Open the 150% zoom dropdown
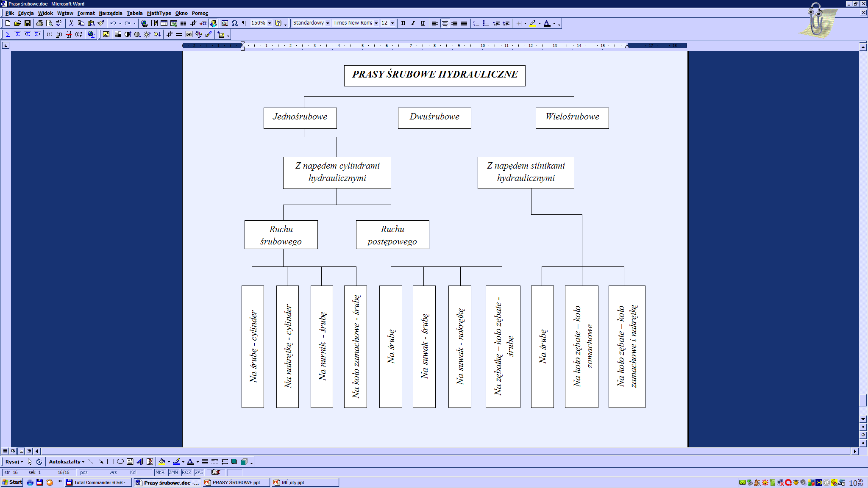The height and width of the screenshot is (488, 868). coord(270,23)
